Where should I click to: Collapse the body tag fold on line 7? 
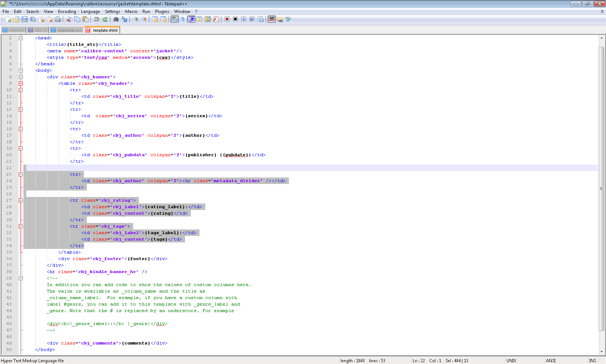click(x=21, y=70)
